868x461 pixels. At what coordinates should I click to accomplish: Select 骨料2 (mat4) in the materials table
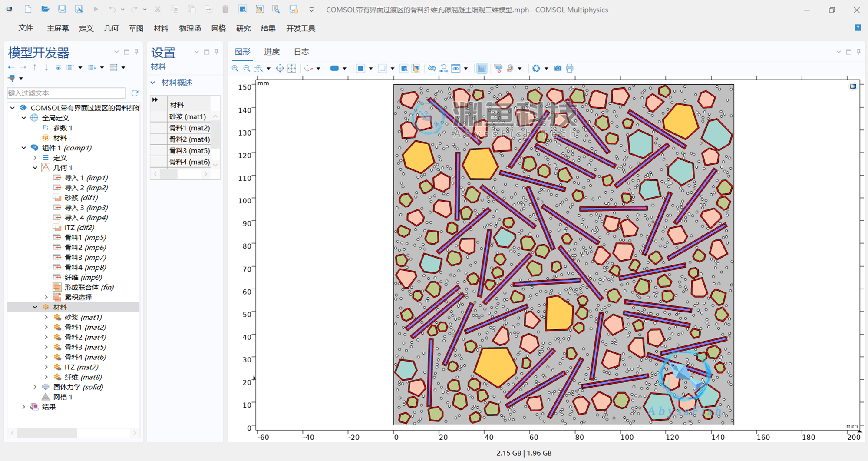189,139
